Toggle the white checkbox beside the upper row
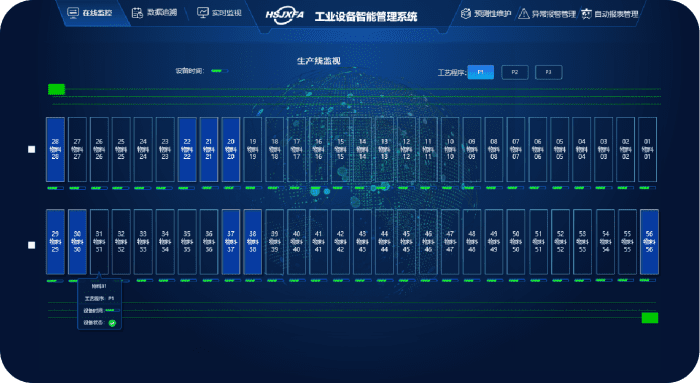 pos(32,149)
